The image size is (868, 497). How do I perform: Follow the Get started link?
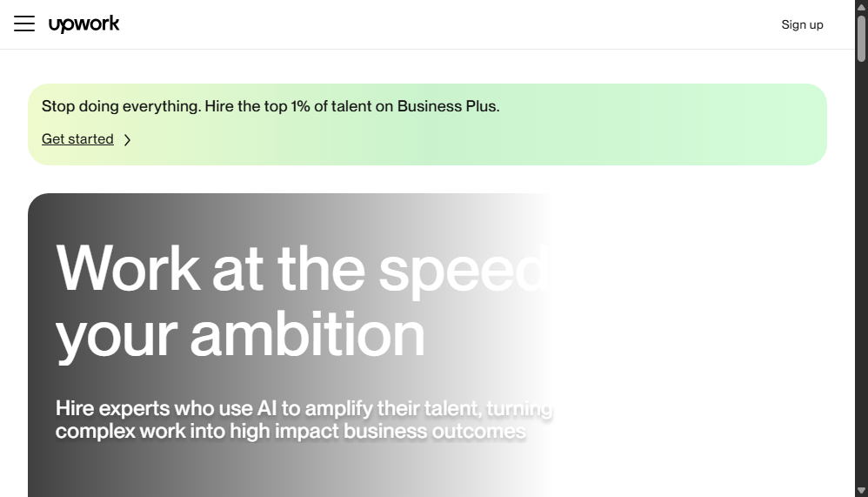pos(77,139)
